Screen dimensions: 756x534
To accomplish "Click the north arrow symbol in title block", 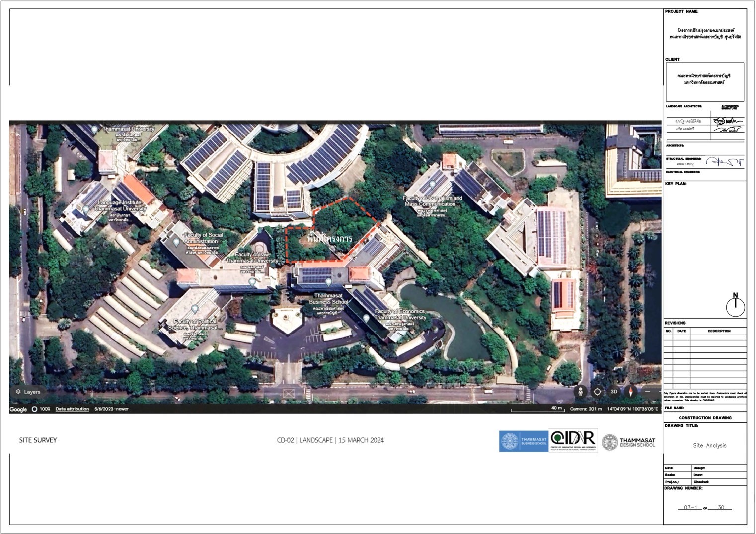I will tap(735, 305).
